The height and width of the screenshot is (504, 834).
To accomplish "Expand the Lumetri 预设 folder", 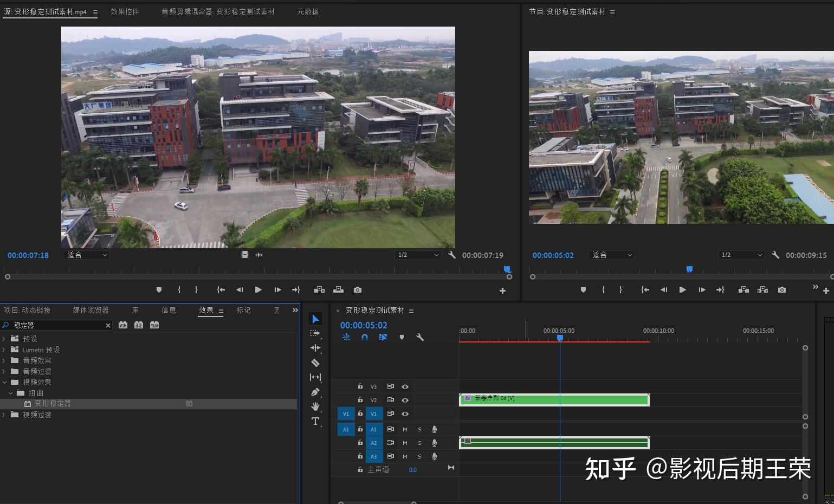I will coord(4,350).
